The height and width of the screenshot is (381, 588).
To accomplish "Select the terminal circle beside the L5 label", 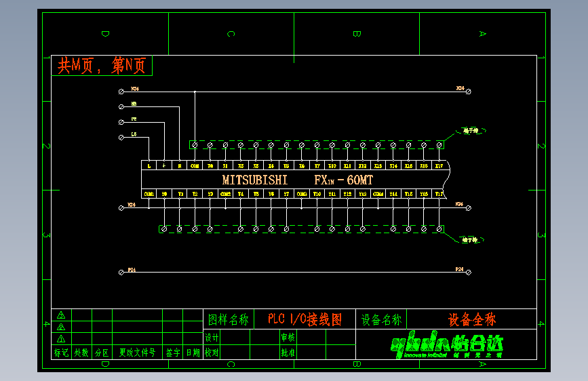I will pyautogui.click(x=121, y=138).
